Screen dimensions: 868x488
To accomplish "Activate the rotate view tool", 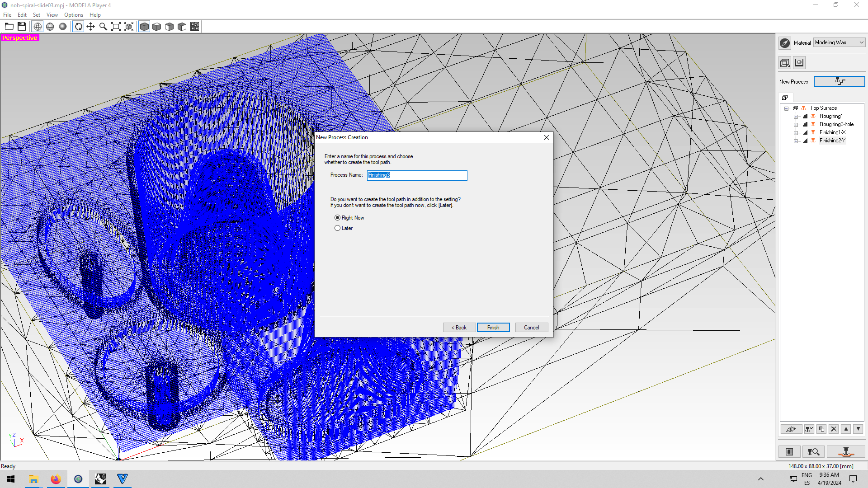I will click(x=78, y=27).
